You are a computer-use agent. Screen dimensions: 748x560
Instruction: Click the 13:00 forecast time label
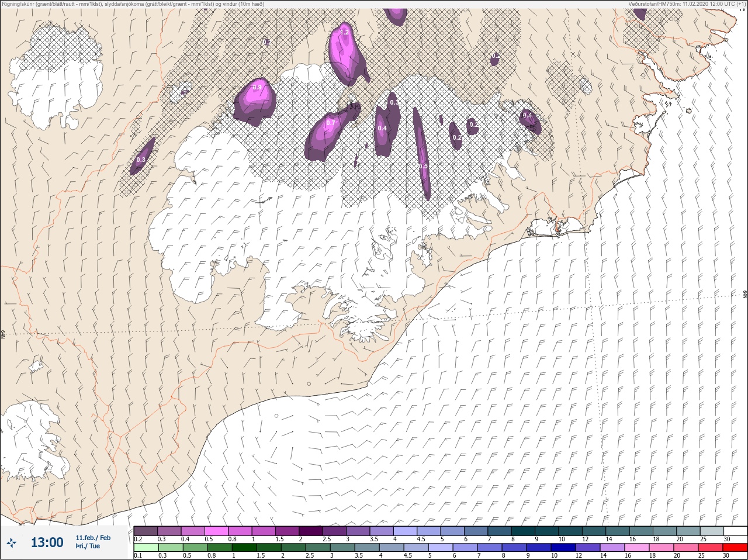[x=47, y=542]
